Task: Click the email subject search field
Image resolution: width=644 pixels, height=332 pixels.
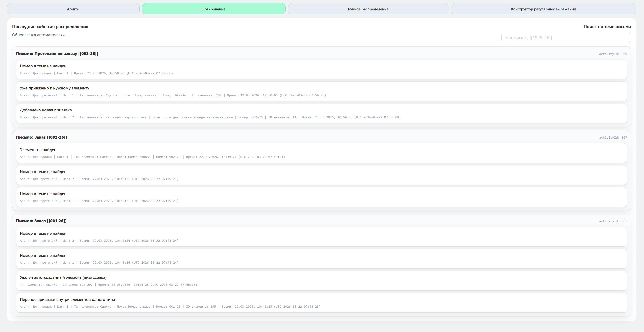Action: tap(566, 37)
